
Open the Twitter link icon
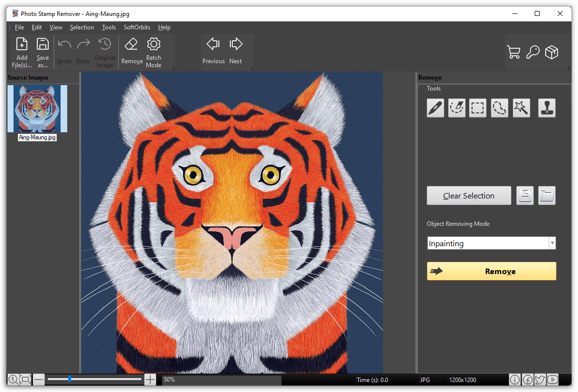tap(540, 380)
